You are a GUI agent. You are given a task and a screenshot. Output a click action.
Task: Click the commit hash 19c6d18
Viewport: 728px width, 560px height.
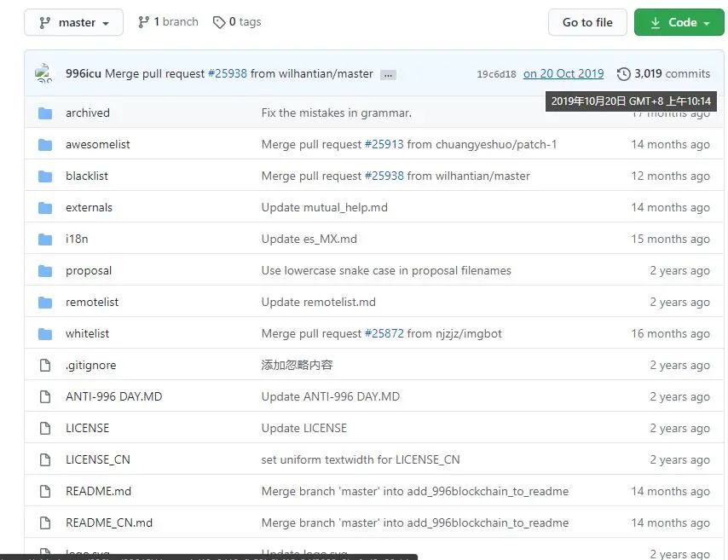(x=496, y=74)
